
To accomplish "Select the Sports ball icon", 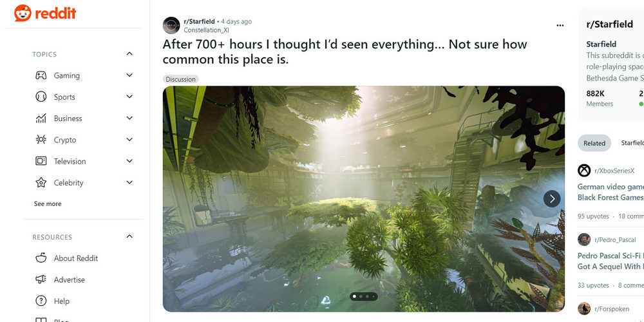I will point(41,97).
